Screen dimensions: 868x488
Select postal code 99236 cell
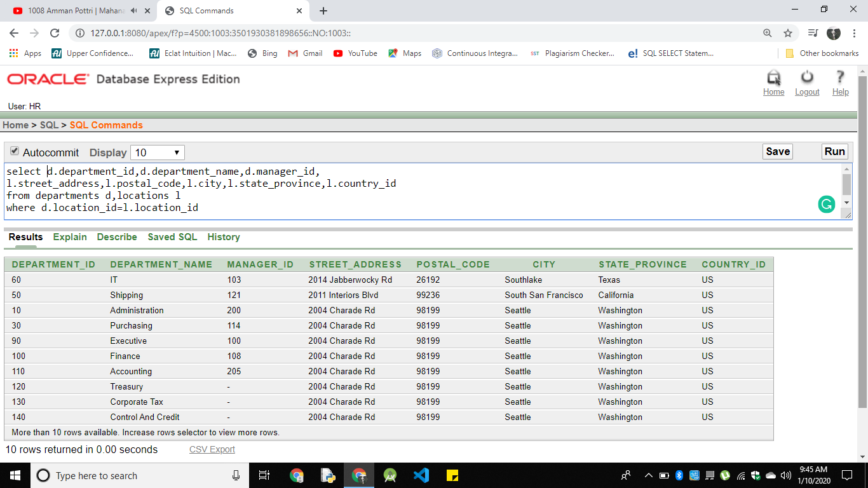[428, 295]
